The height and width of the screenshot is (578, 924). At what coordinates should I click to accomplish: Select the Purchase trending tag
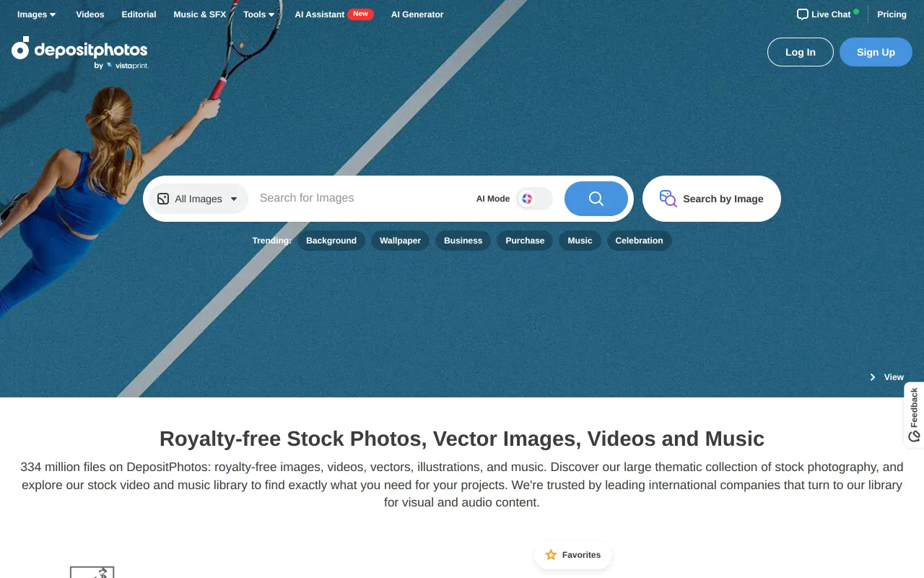click(525, 241)
